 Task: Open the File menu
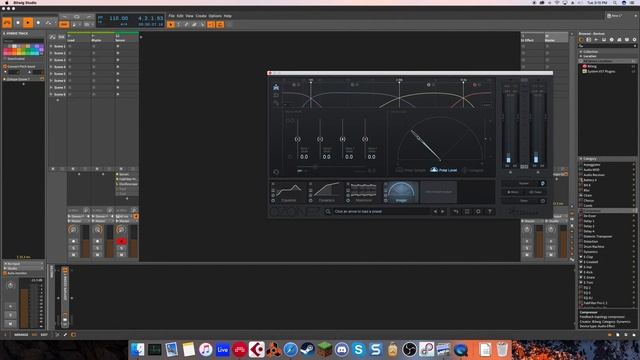coord(171,16)
